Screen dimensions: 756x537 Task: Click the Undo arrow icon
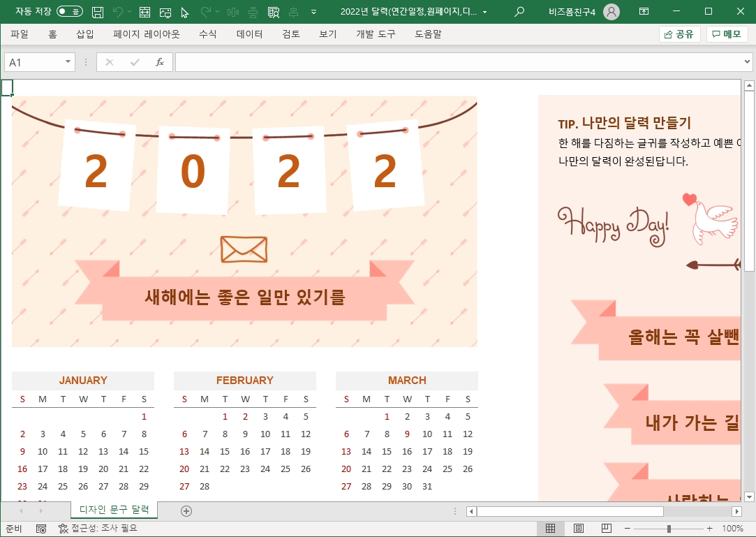tap(118, 12)
